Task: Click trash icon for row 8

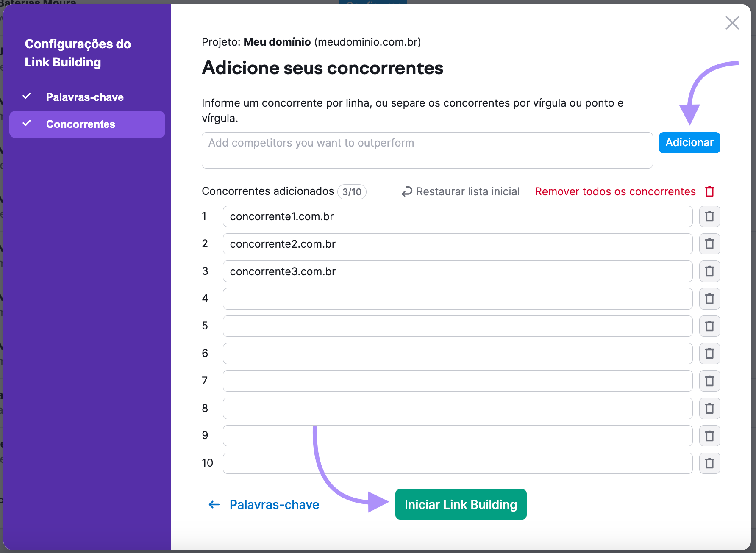Action: (709, 409)
